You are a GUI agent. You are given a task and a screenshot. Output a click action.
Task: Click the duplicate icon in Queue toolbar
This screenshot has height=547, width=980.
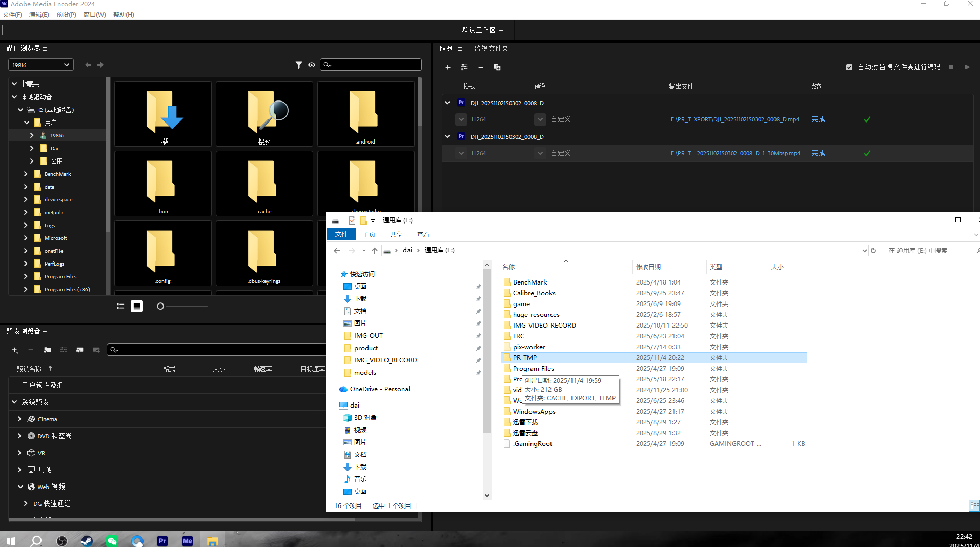497,67
